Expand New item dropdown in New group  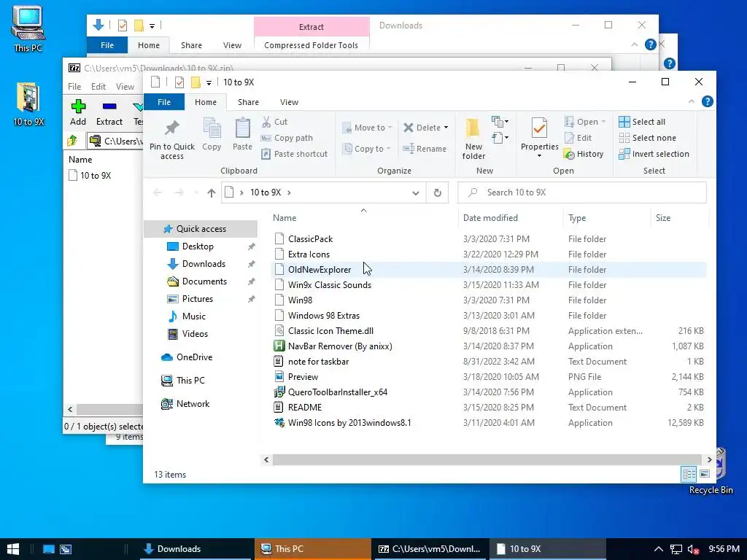(499, 122)
